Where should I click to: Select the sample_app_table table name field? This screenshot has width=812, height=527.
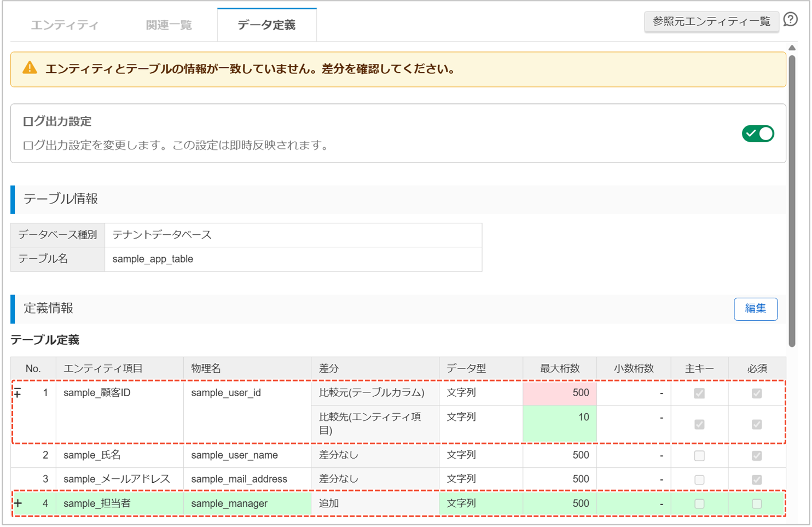293,259
